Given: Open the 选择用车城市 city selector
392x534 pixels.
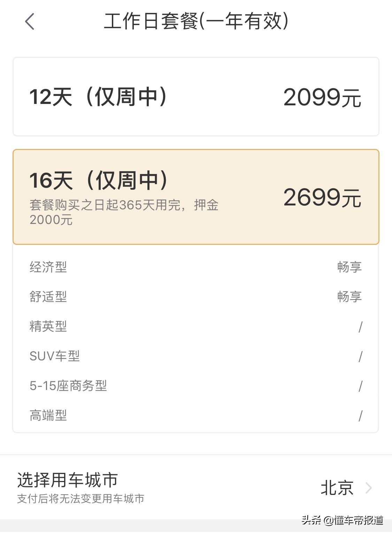Looking at the screenshot, I should click(x=67, y=481).
